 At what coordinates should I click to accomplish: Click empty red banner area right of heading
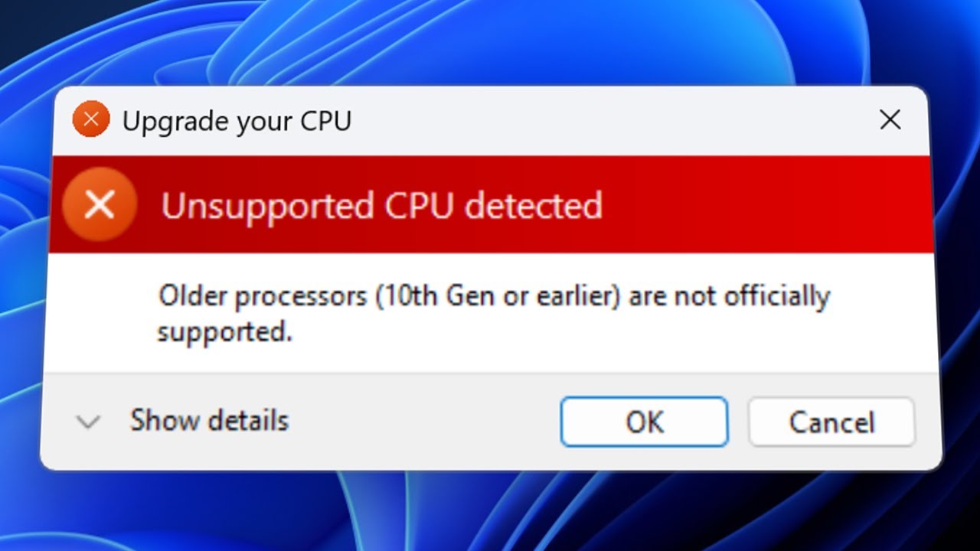(766, 205)
